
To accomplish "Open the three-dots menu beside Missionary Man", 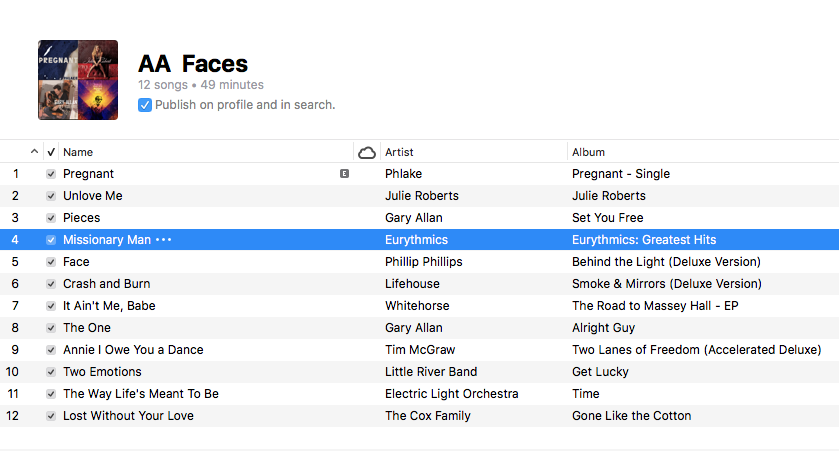I will click(x=164, y=240).
